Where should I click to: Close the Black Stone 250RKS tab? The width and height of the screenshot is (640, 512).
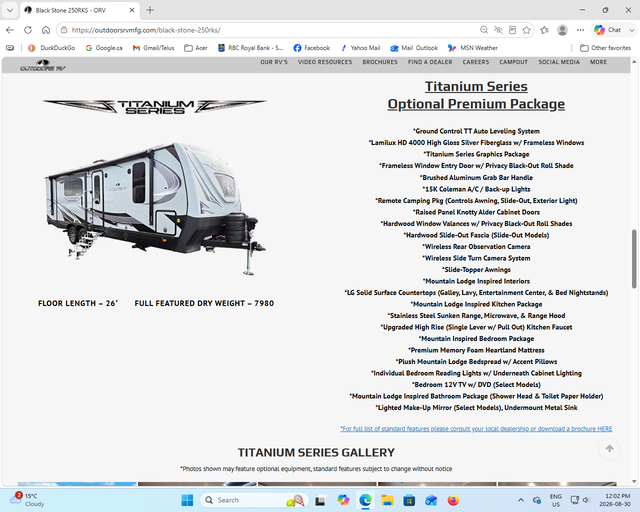pyautogui.click(x=132, y=10)
